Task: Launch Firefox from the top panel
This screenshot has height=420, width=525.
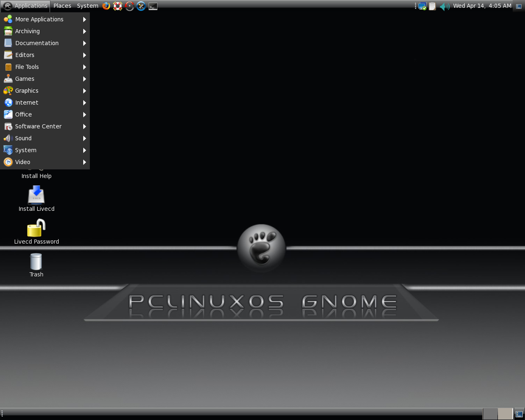Action: [x=106, y=6]
